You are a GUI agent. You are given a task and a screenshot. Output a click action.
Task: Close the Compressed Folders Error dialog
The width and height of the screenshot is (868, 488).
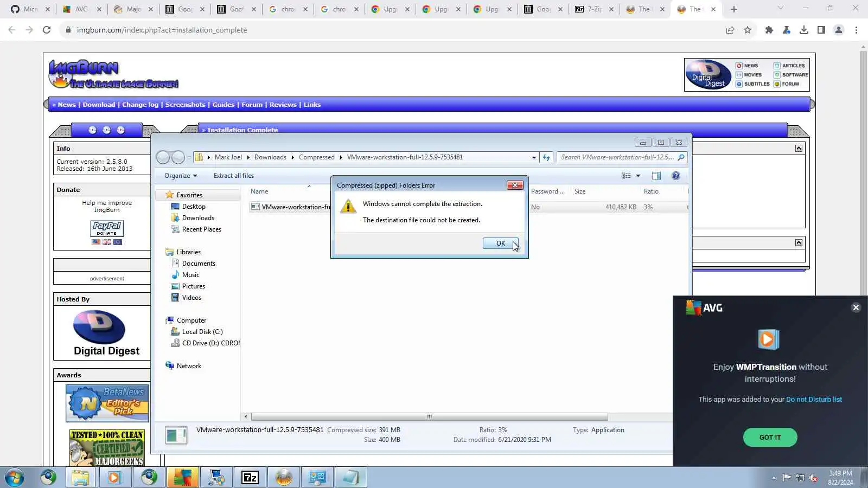(x=515, y=185)
